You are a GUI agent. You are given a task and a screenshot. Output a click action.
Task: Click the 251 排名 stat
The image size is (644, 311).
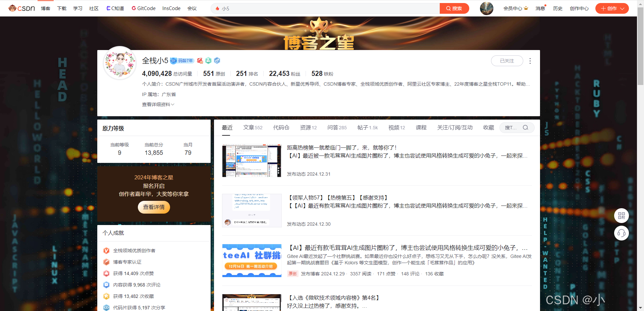tap(247, 74)
